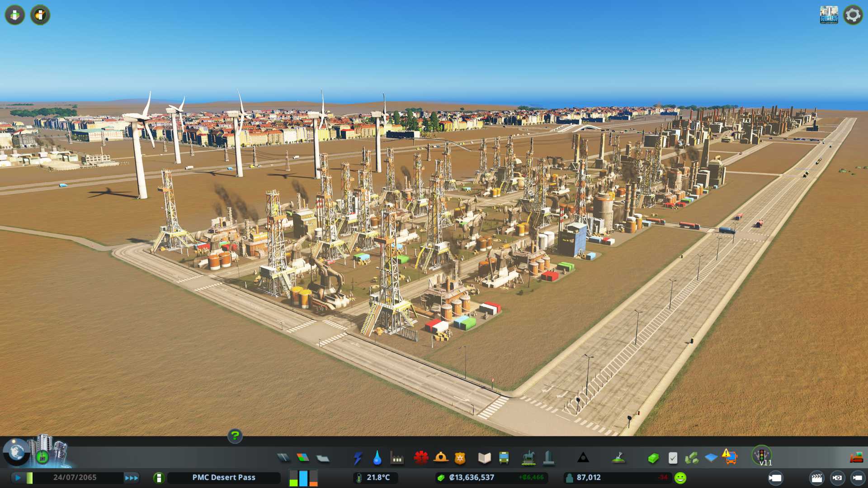Screen dimensions: 868x488
Task: Toggle simulation play/pause button
Action: pos(18,478)
